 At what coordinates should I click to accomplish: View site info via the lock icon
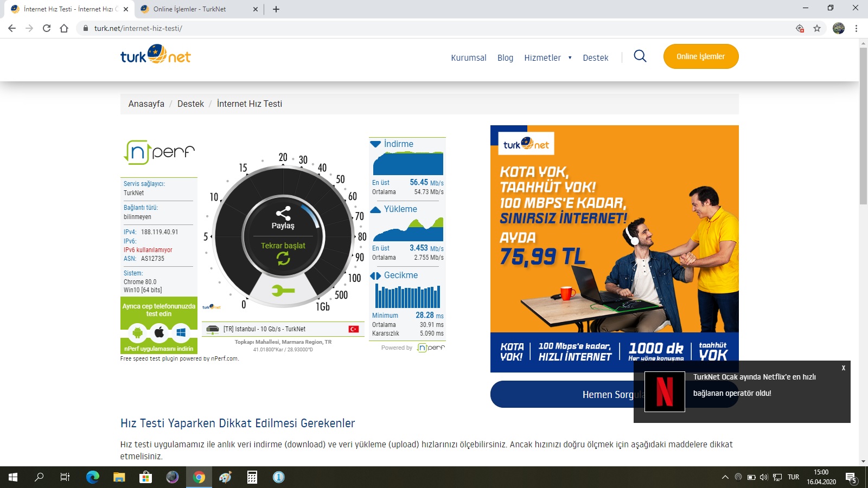[x=85, y=28]
